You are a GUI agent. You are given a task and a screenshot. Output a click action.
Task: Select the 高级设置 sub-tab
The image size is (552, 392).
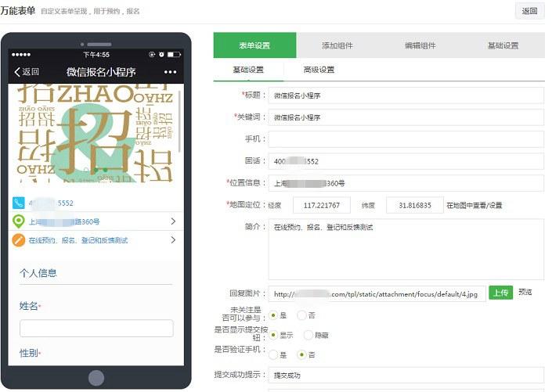[319, 70]
